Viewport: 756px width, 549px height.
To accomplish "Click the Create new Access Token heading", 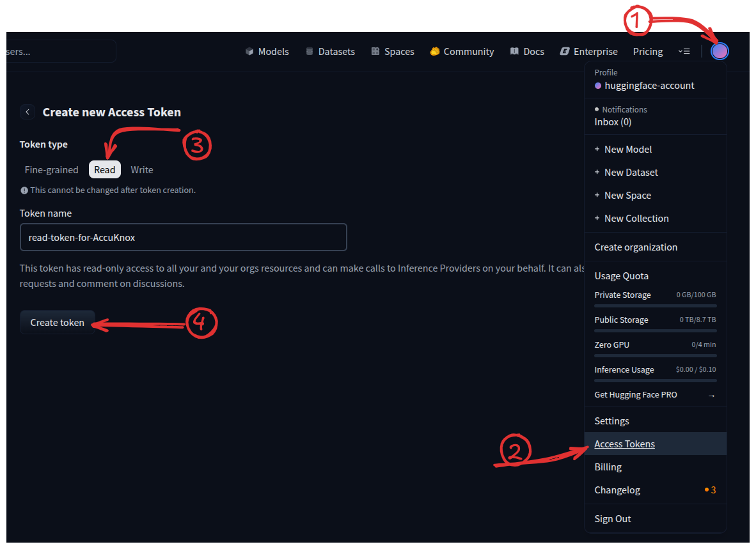I will pos(112,112).
